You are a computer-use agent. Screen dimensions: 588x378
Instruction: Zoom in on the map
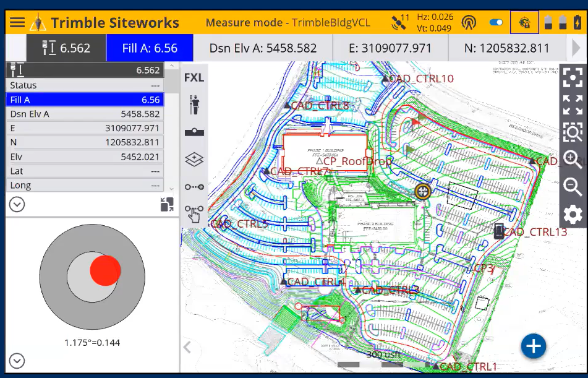click(x=573, y=160)
